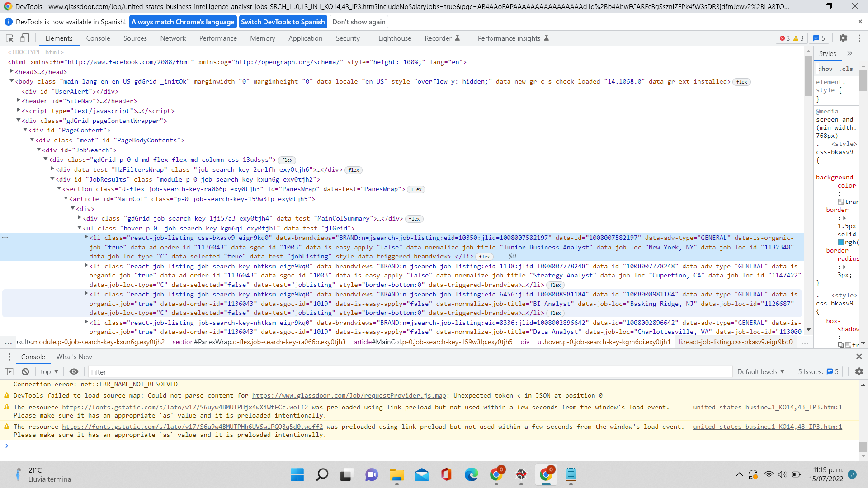Click the errors and warnings counter
The image size is (868, 488).
(792, 38)
